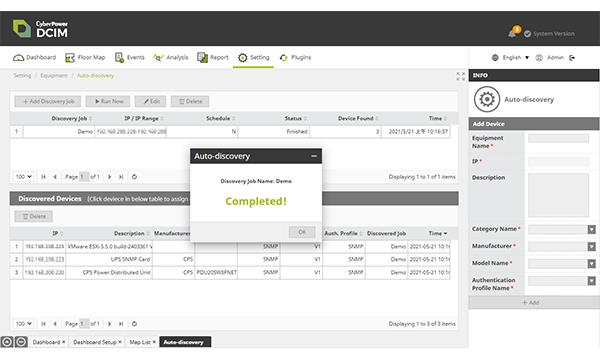Click the Edit button
This screenshot has height=360, width=600.
coord(150,101)
